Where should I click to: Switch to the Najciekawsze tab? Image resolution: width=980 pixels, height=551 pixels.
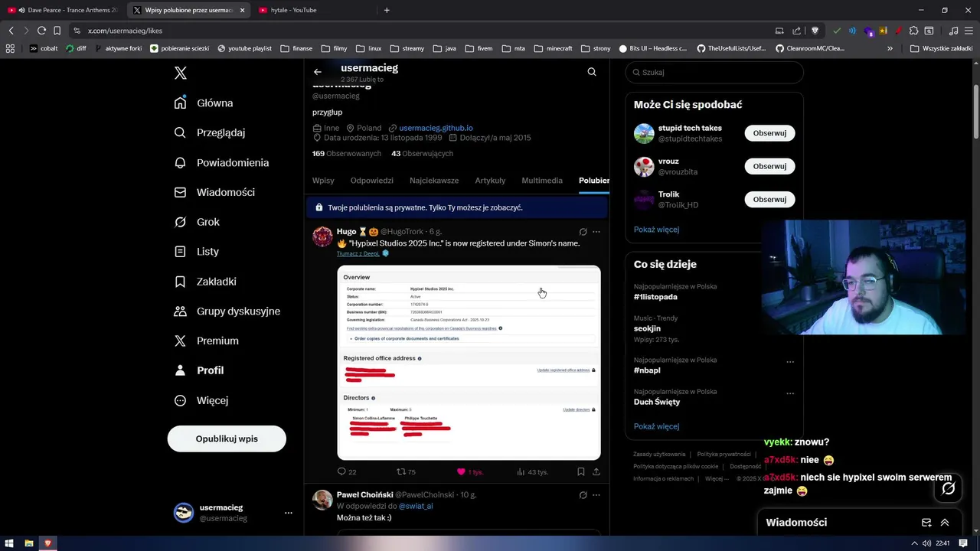434,181
